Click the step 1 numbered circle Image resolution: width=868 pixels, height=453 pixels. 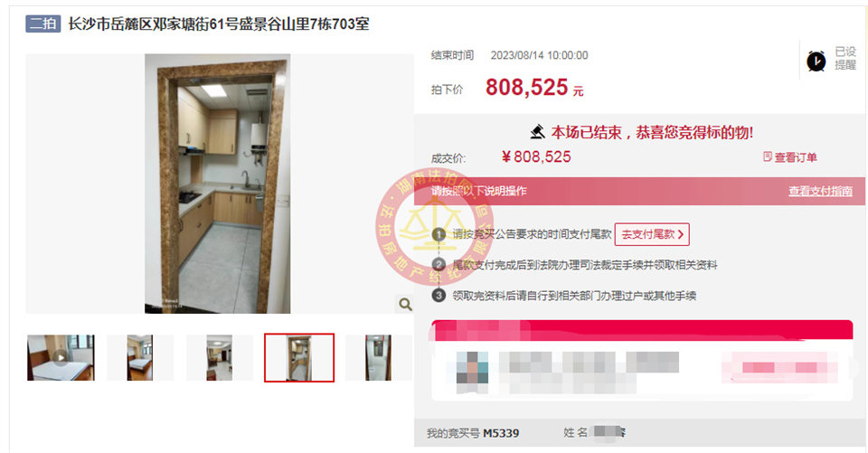[439, 234]
